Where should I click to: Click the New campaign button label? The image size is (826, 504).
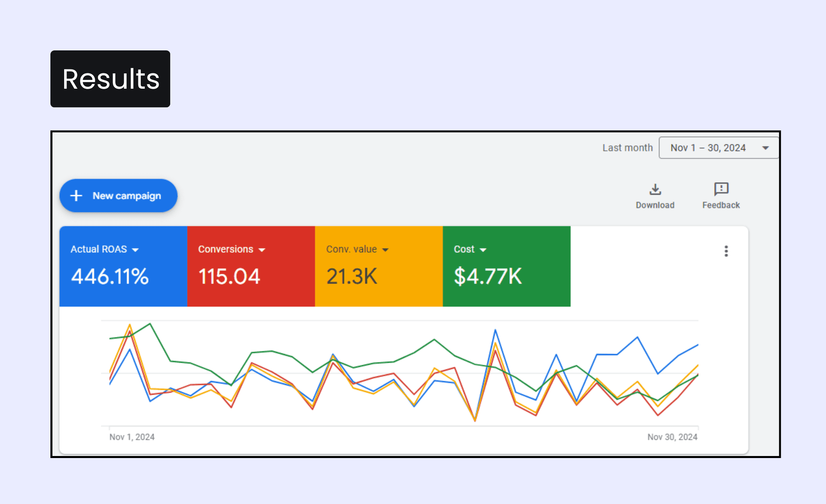[x=127, y=196]
